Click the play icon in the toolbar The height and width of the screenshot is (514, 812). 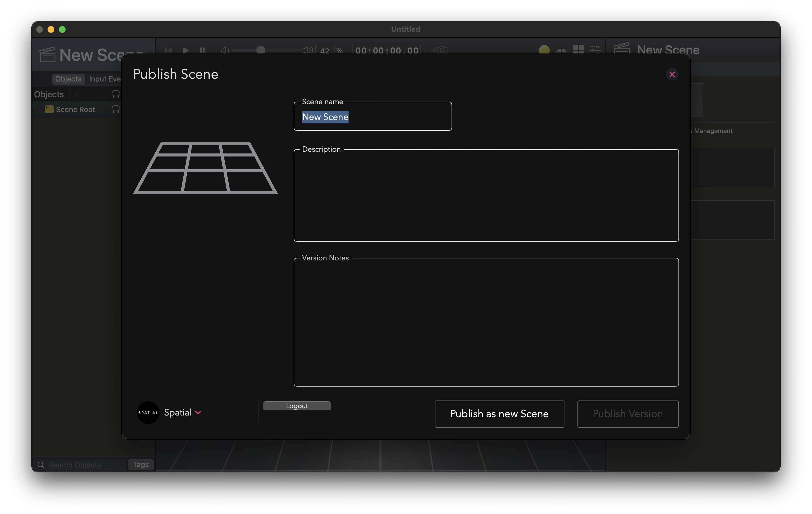click(x=186, y=50)
